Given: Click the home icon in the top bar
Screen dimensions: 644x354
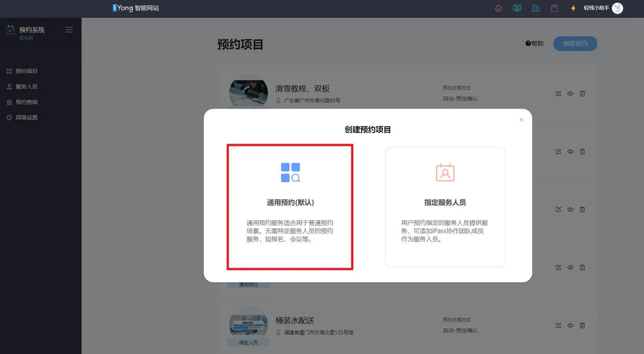Looking at the screenshot, I should click(x=498, y=8).
